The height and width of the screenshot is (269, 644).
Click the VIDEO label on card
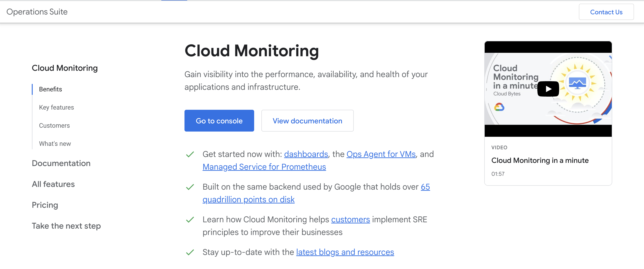click(499, 147)
